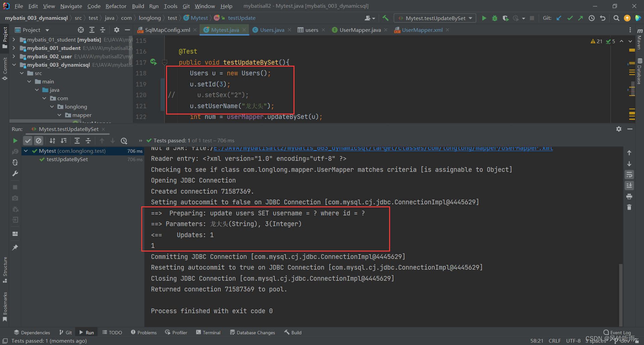The height and width of the screenshot is (345, 644).
Task: Open test history clock in Run panel
Action: tap(124, 141)
